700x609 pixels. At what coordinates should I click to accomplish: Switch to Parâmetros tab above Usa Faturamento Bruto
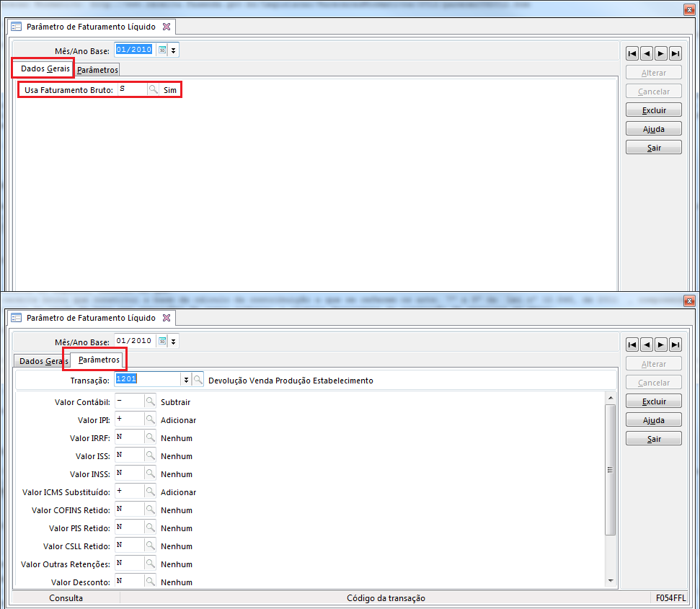coord(97,70)
